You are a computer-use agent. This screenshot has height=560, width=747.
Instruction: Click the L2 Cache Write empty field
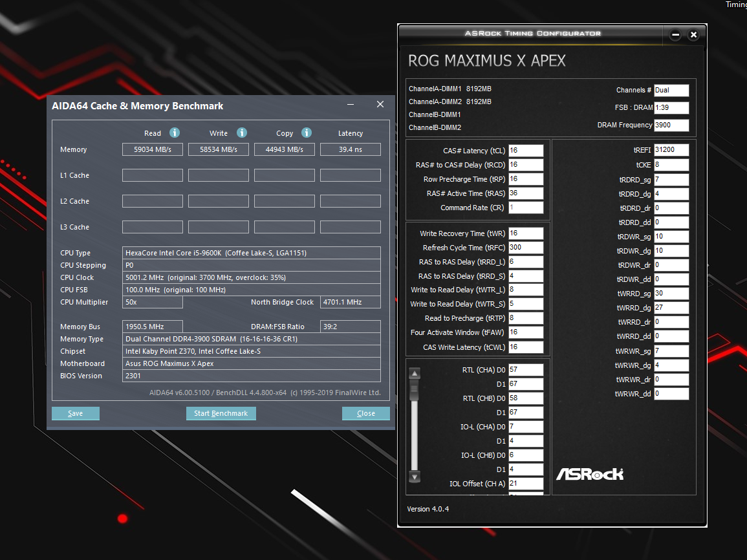(218, 201)
